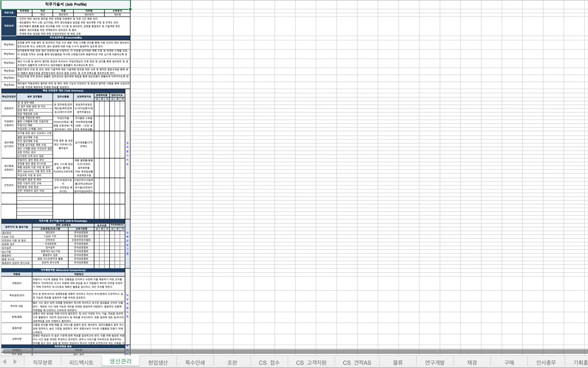This screenshot has height=368, width=588.
Task: Click the 교육기관명 column header
Action: (x=81, y=229)
